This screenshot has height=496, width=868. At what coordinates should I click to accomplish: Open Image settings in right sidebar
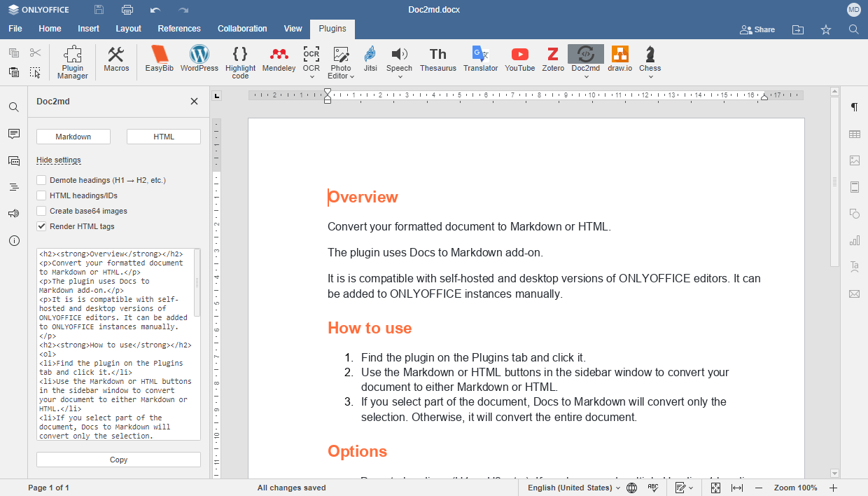pos(855,160)
